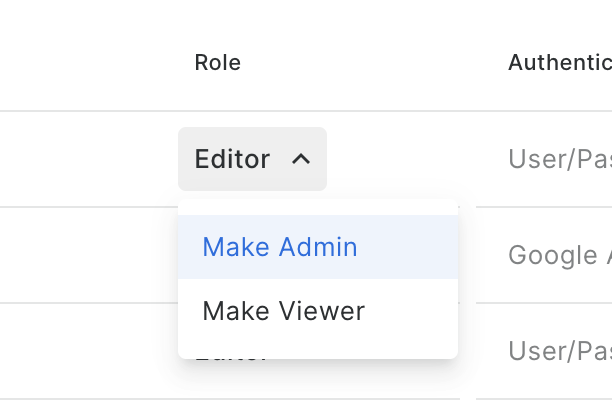This screenshot has height=418, width=612.
Task: Click the upward chevron beside Editor
Action: pyautogui.click(x=300, y=159)
